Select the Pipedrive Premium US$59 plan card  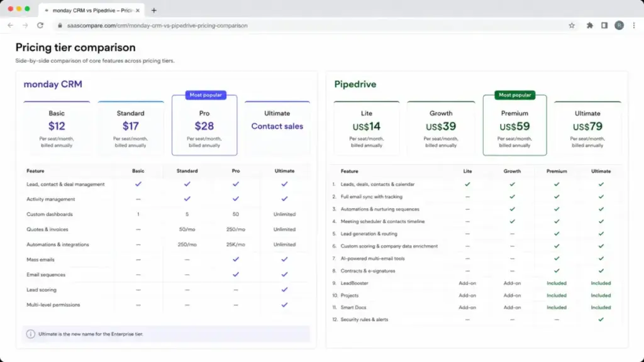click(514, 125)
